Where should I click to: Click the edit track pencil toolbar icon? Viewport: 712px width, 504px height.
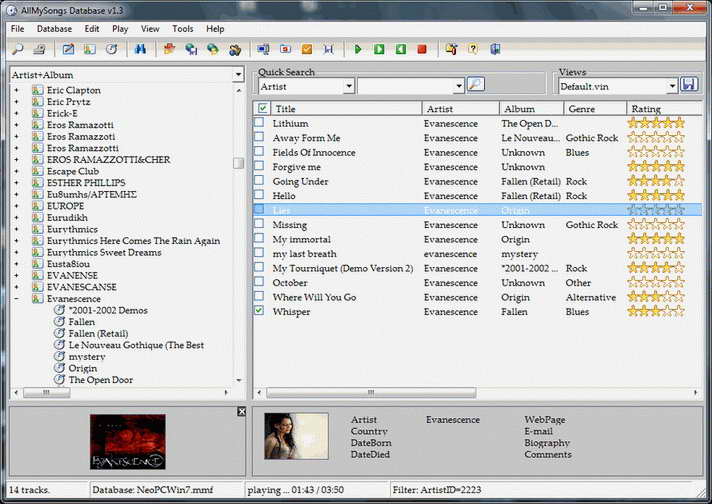(68, 49)
